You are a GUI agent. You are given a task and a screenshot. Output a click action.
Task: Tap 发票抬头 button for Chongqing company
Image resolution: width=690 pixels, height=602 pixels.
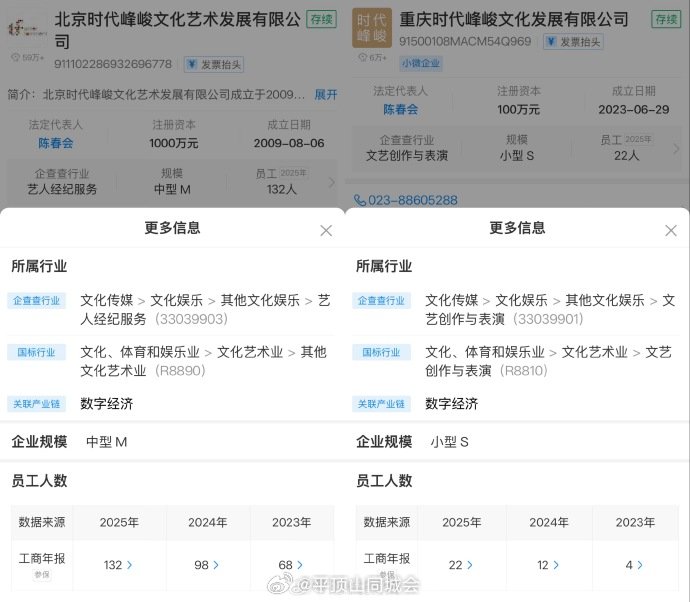pyautogui.click(x=573, y=42)
